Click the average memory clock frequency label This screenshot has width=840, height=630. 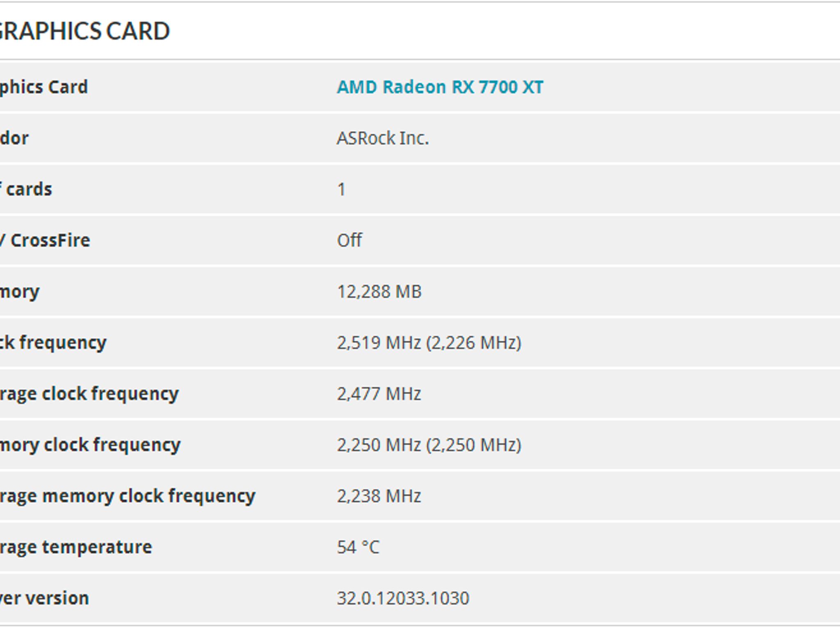click(128, 496)
